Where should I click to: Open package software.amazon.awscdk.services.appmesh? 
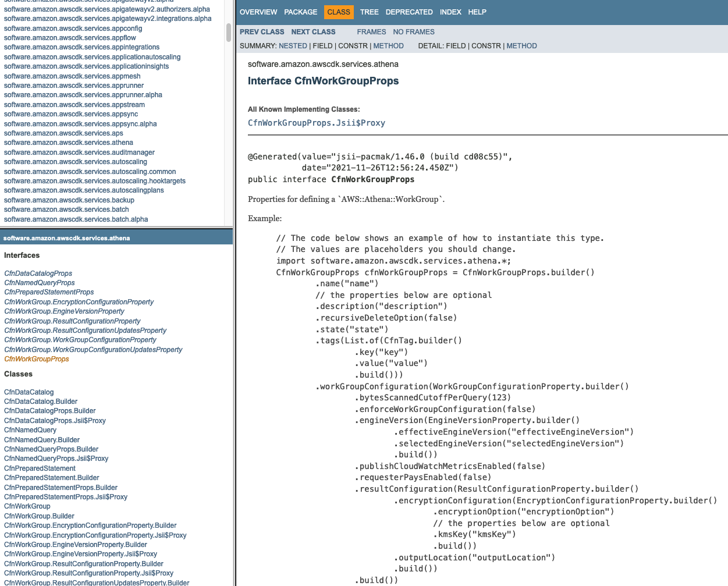click(x=72, y=76)
